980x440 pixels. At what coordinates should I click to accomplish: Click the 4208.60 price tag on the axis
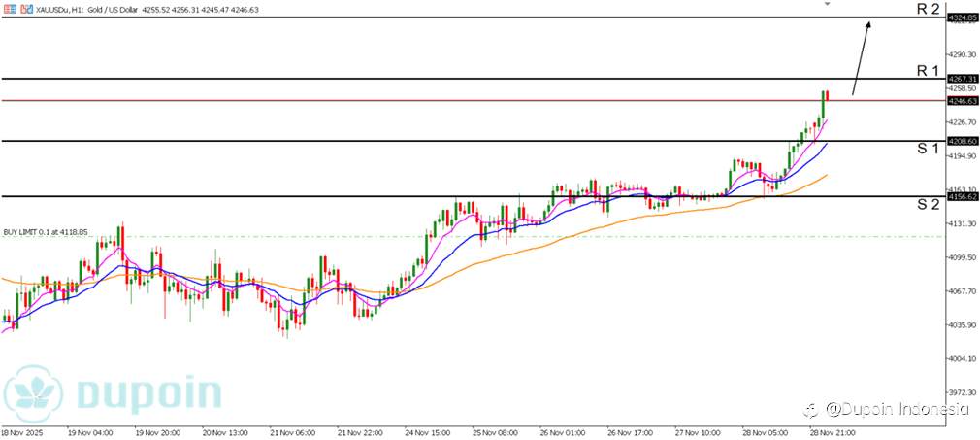(x=964, y=141)
